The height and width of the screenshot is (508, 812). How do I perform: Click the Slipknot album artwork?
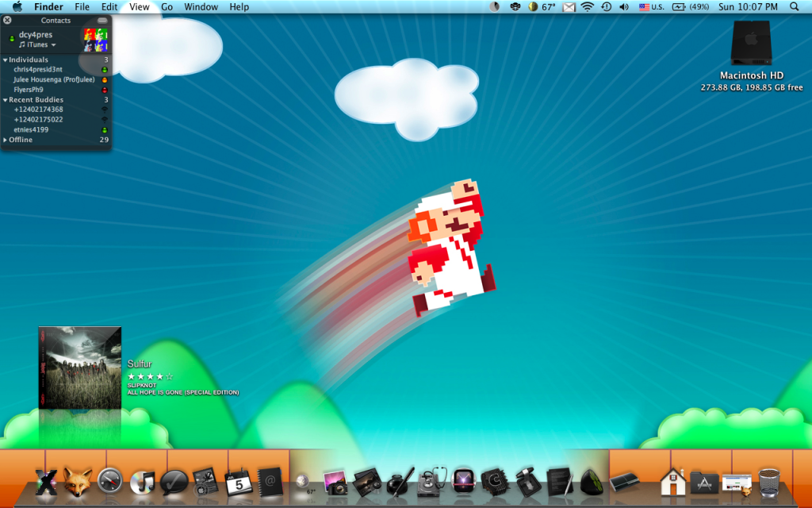pyautogui.click(x=80, y=368)
